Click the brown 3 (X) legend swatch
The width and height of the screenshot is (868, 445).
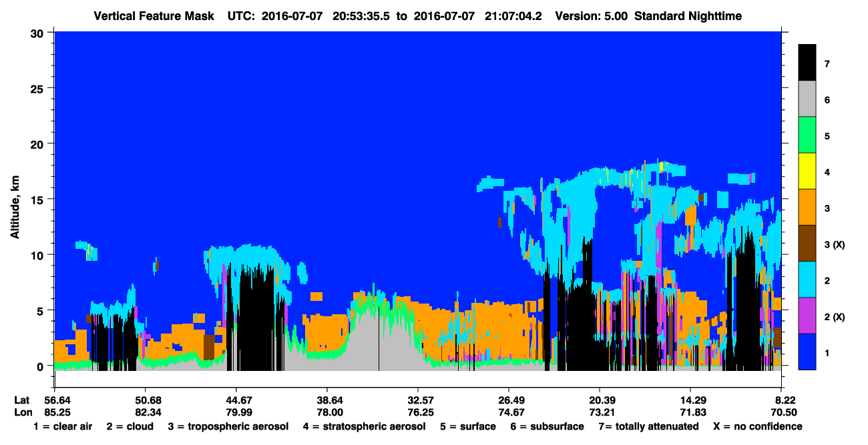[807, 244]
